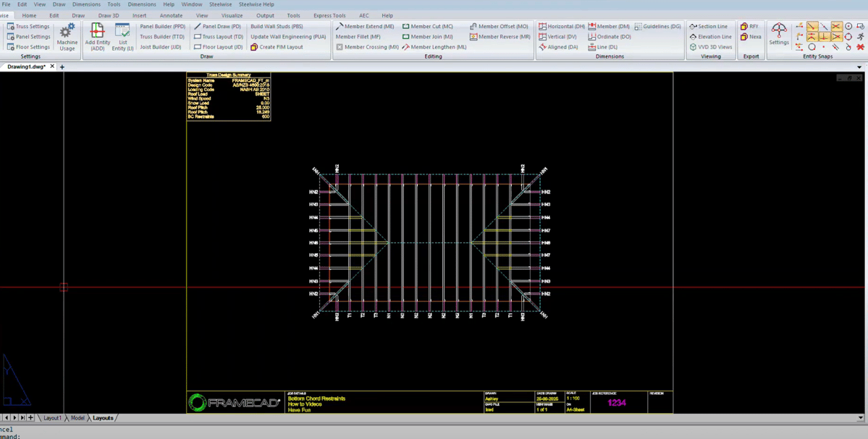Click VVD 3D Views icon
The height and width of the screenshot is (439, 868).
(x=709, y=47)
